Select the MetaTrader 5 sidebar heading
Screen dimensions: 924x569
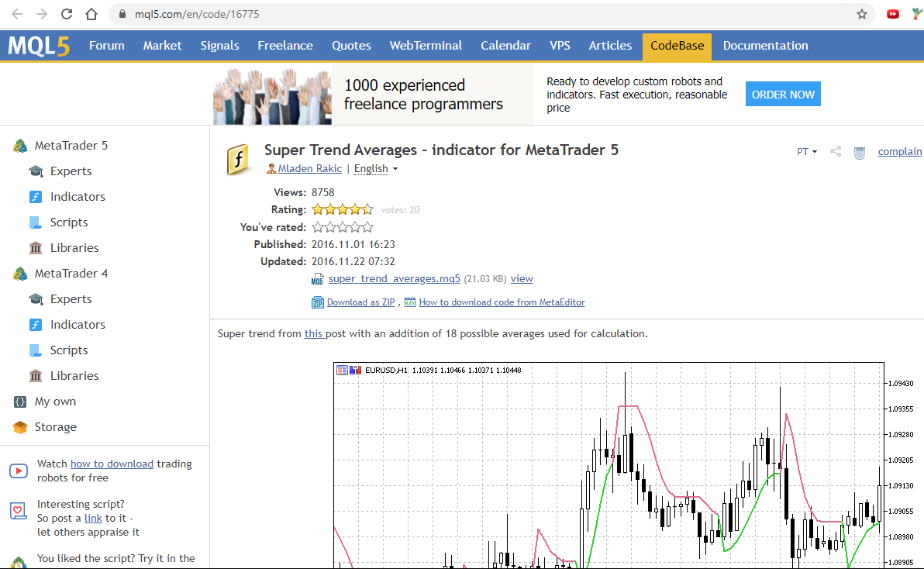click(x=71, y=146)
